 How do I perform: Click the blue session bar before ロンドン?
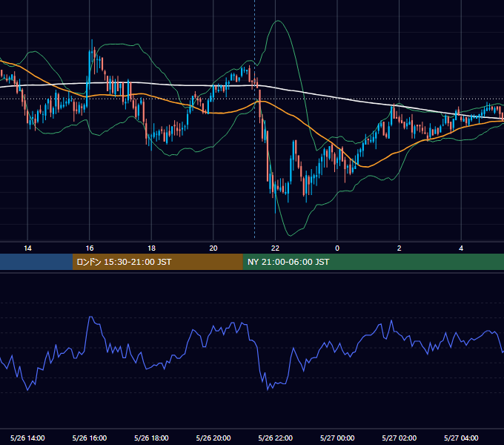coord(36,262)
